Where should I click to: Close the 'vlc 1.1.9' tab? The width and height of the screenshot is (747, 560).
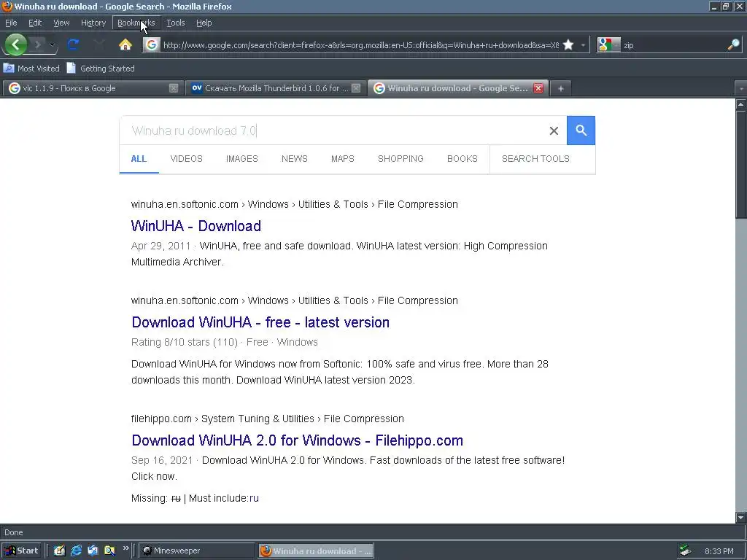click(x=174, y=88)
